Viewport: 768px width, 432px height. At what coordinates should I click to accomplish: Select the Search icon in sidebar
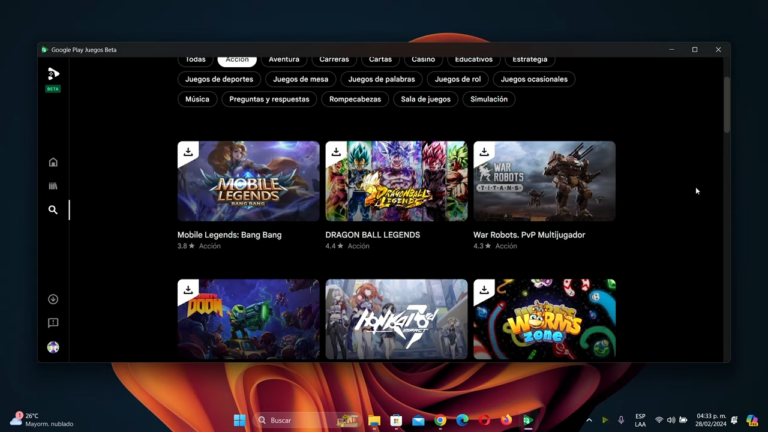[x=53, y=210]
